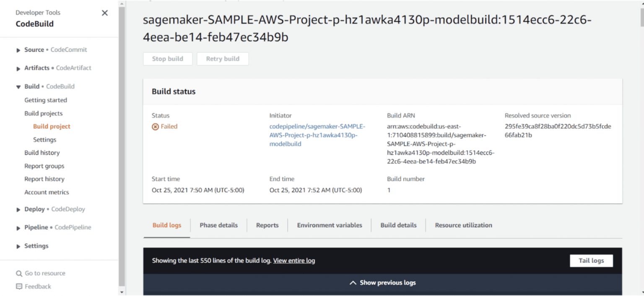Click the Failed status error icon

point(155,127)
